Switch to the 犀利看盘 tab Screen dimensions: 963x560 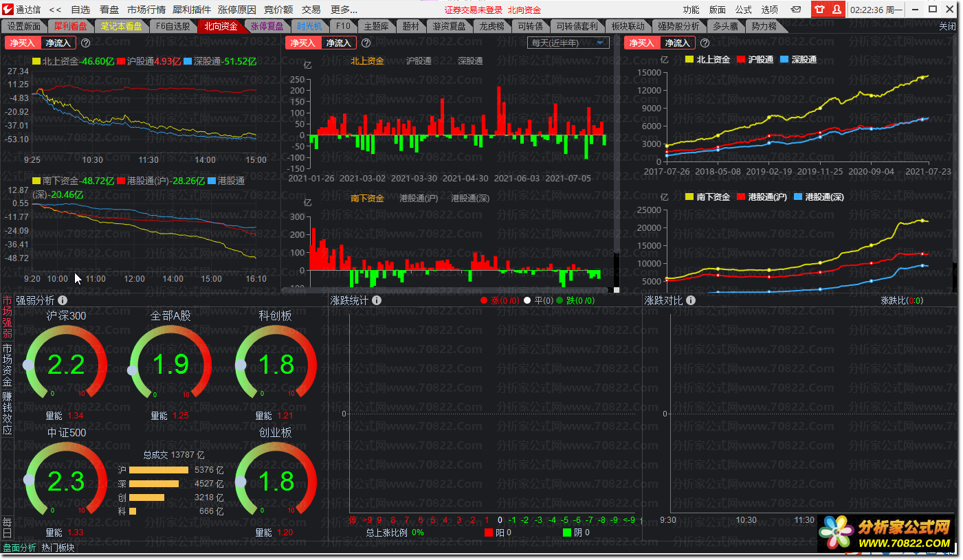70,26
